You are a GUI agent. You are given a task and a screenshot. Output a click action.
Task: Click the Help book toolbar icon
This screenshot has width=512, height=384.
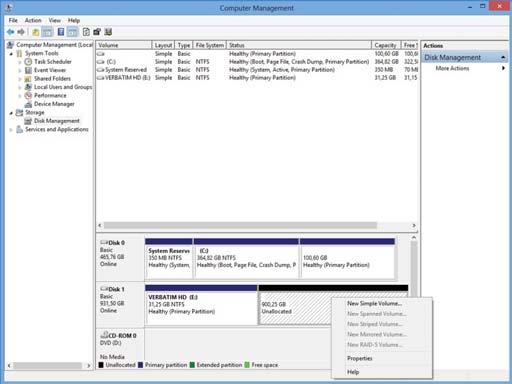61,32
